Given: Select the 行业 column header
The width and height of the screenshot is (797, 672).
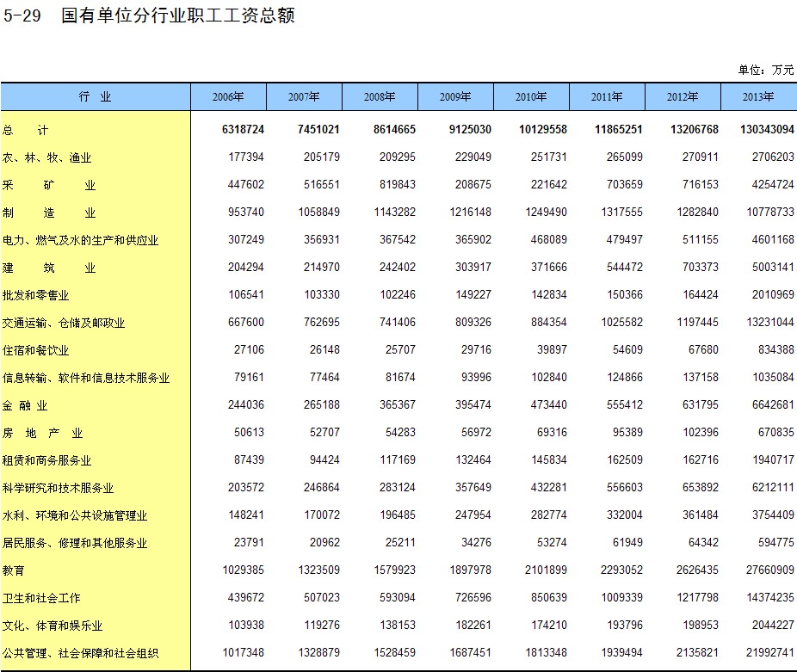Looking at the screenshot, I should coord(95,96).
